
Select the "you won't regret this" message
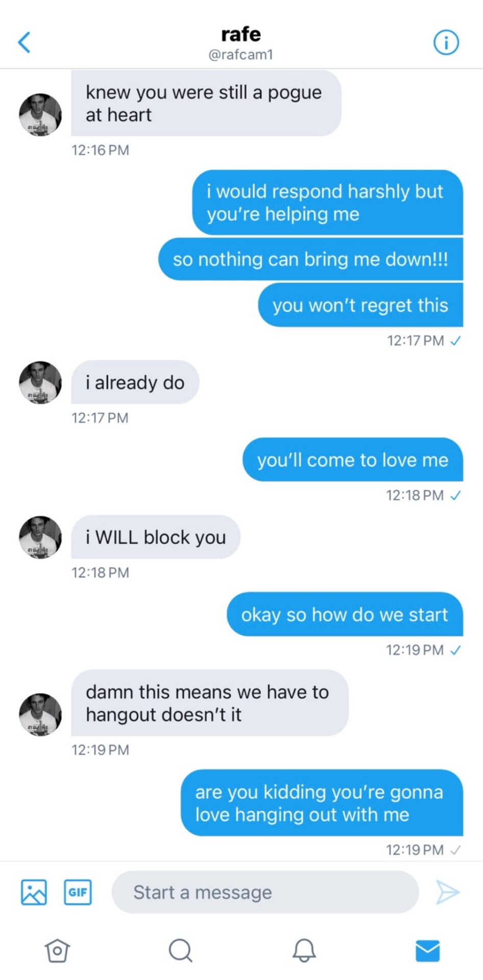(360, 305)
